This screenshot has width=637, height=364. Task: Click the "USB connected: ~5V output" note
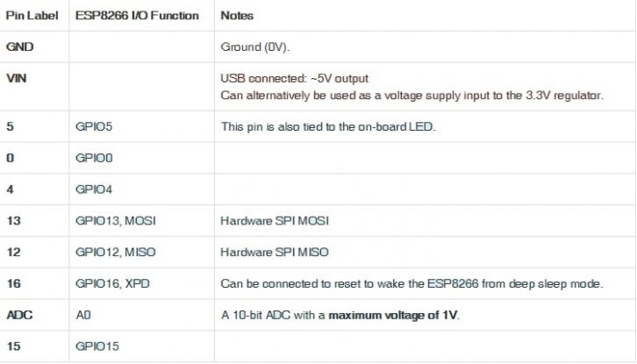click(x=296, y=78)
